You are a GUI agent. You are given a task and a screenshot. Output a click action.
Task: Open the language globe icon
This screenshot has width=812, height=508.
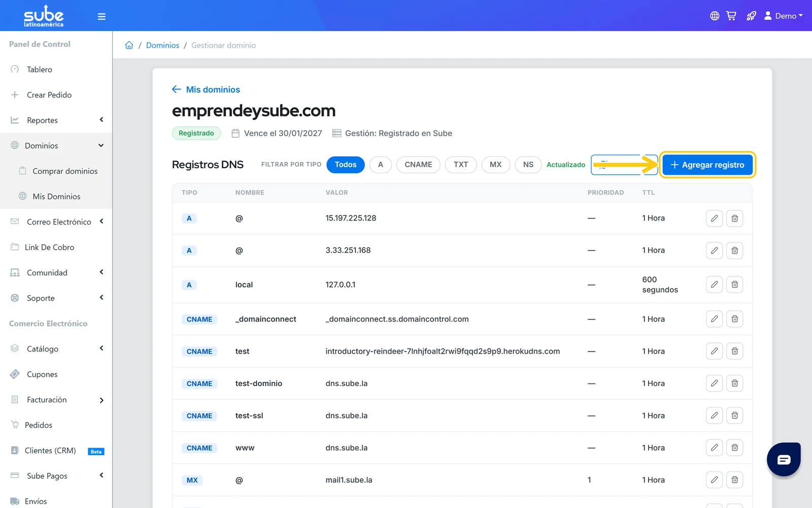pyautogui.click(x=715, y=16)
